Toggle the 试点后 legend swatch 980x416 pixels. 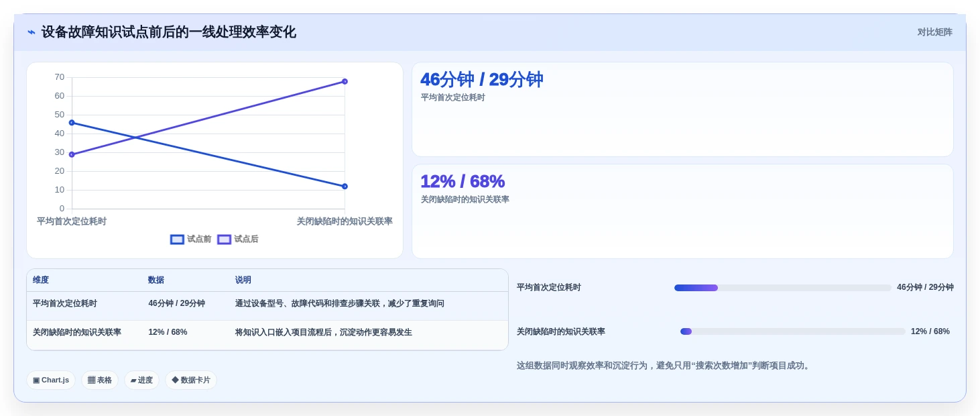click(x=224, y=240)
